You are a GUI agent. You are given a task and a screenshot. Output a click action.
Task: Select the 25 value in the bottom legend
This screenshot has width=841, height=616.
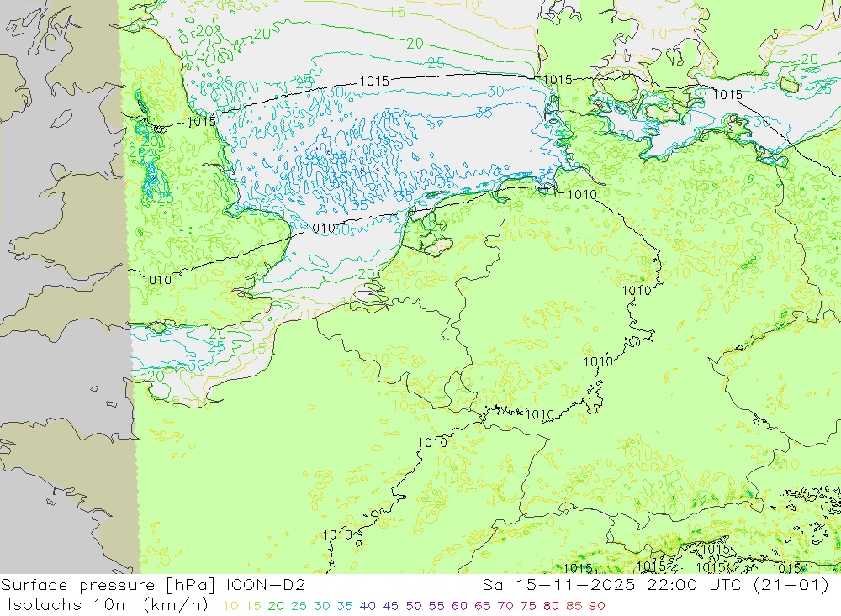(x=299, y=606)
